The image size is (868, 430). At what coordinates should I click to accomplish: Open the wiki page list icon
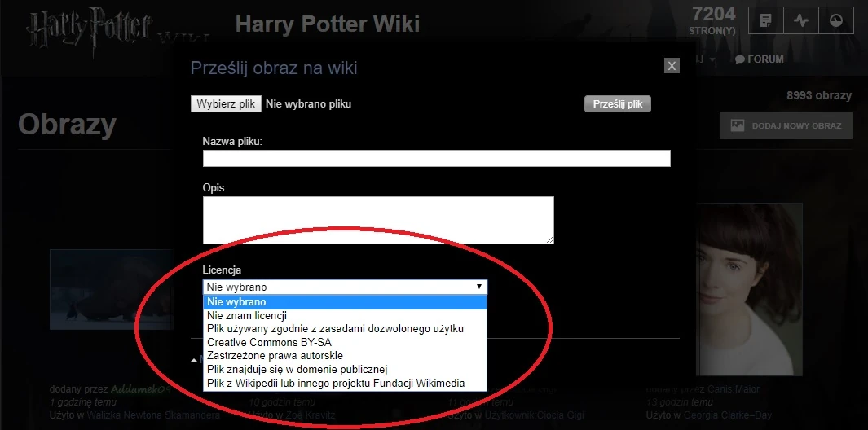coord(766,21)
